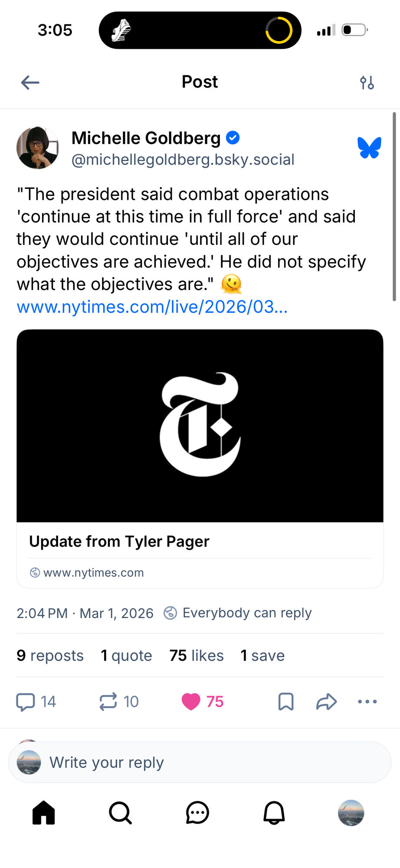Viewport: 400px width, 868px height.
Task: Go back using the arrow icon
Action: click(30, 82)
